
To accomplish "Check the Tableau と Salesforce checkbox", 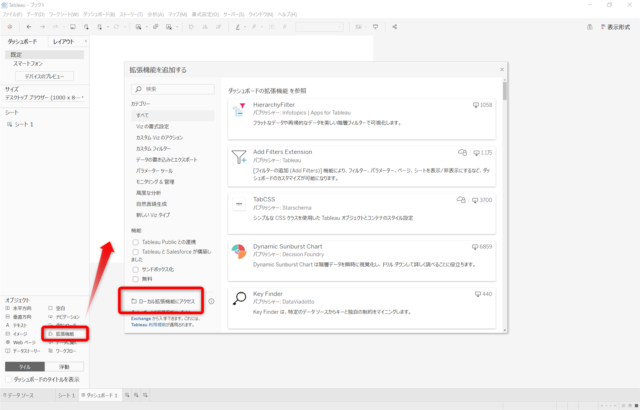I will tap(136, 252).
